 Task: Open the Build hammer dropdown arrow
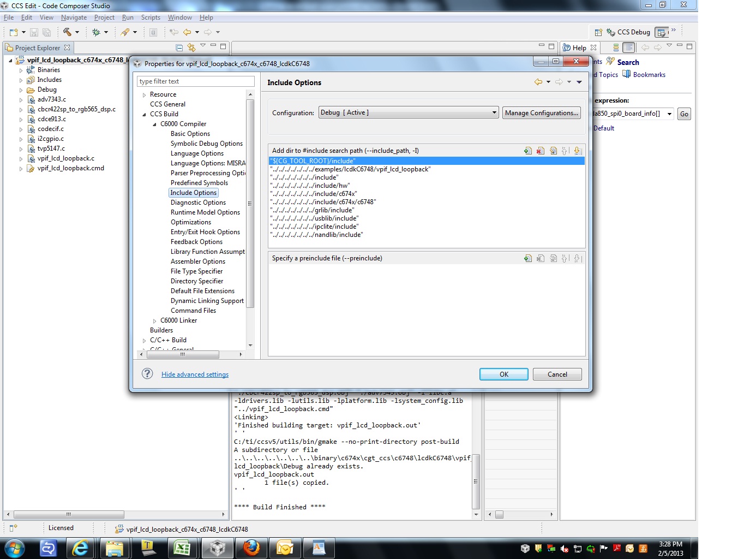point(77,32)
